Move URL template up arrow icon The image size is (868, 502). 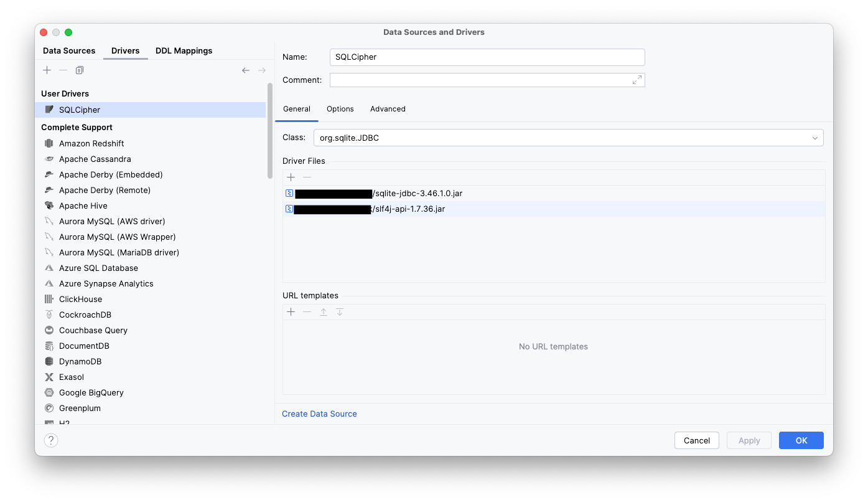coord(324,312)
